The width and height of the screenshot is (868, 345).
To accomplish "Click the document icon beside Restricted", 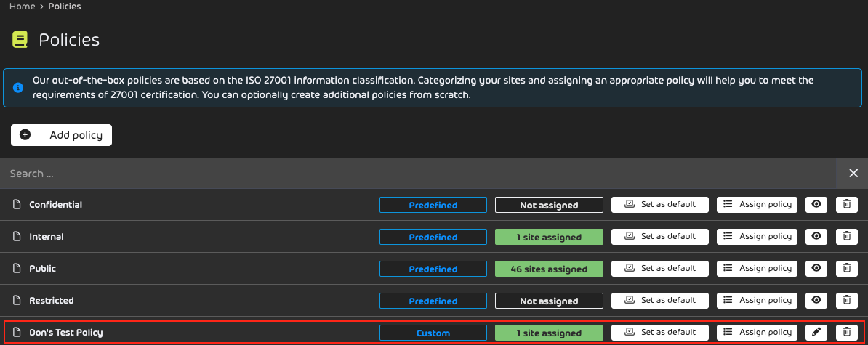I will point(17,301).
